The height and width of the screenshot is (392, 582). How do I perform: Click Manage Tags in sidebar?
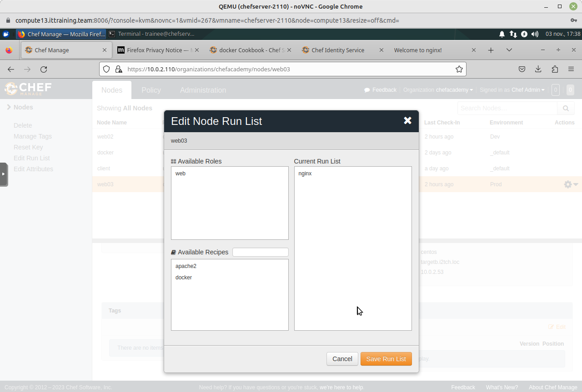pos(33,136)
